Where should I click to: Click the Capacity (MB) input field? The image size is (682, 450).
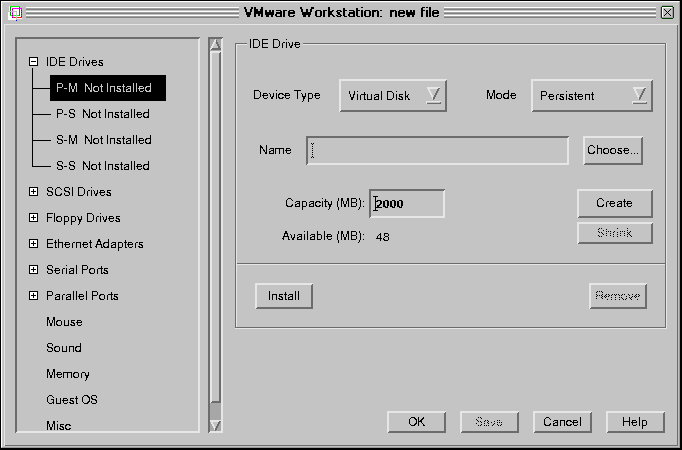[407, 203]
